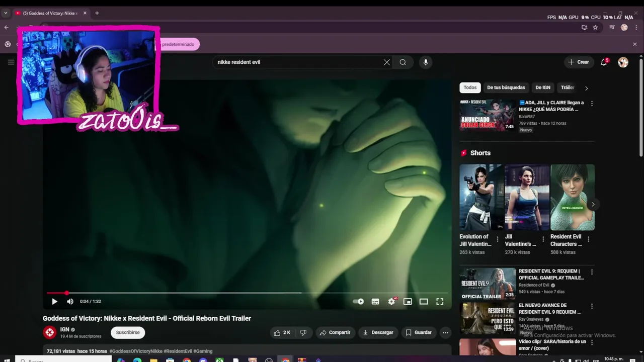Open taskbar clock showing 10:48 p. m.
644x362 pixels.
pos(613,359)
